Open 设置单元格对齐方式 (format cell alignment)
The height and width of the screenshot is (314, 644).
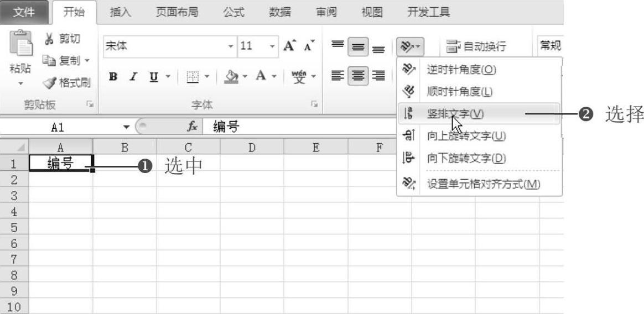pos(479,184)
